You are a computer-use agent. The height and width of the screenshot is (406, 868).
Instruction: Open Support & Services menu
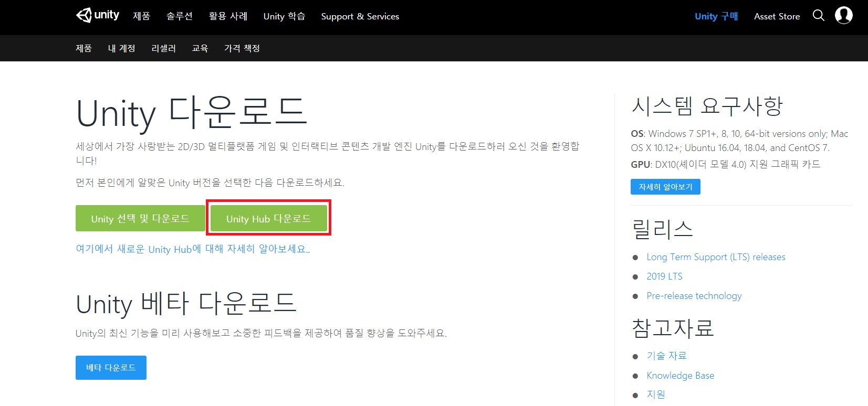[x=360, y=16]
